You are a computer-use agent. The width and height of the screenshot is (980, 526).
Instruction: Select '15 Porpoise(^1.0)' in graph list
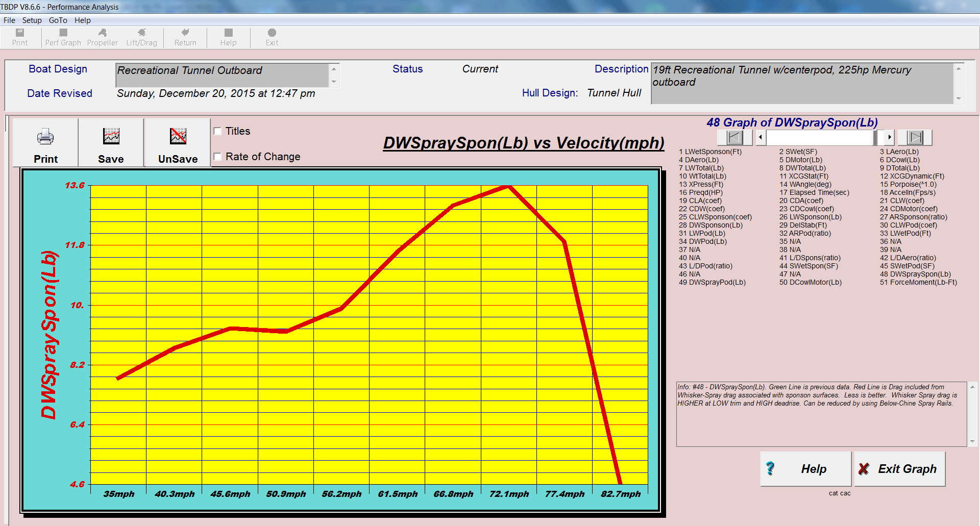908,184
